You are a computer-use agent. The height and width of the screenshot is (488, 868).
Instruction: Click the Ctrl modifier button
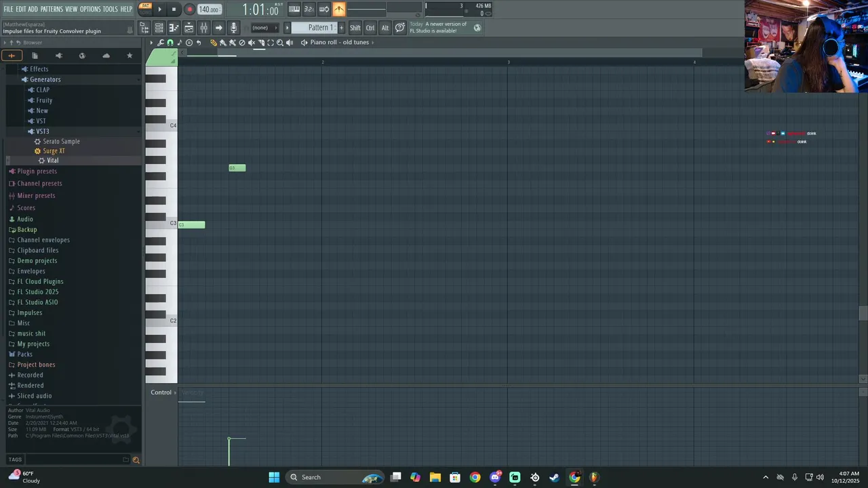click(x=370, y=28)
